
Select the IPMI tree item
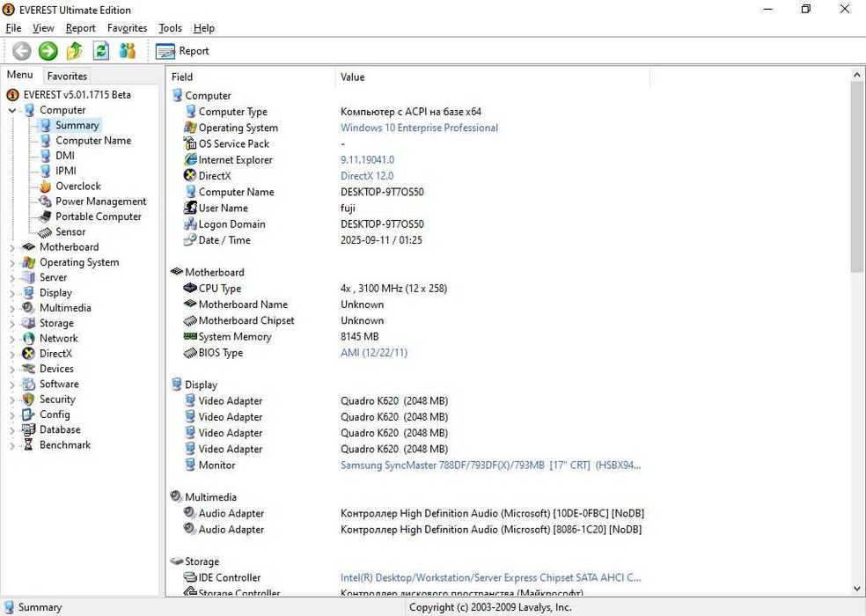[66, 172]
